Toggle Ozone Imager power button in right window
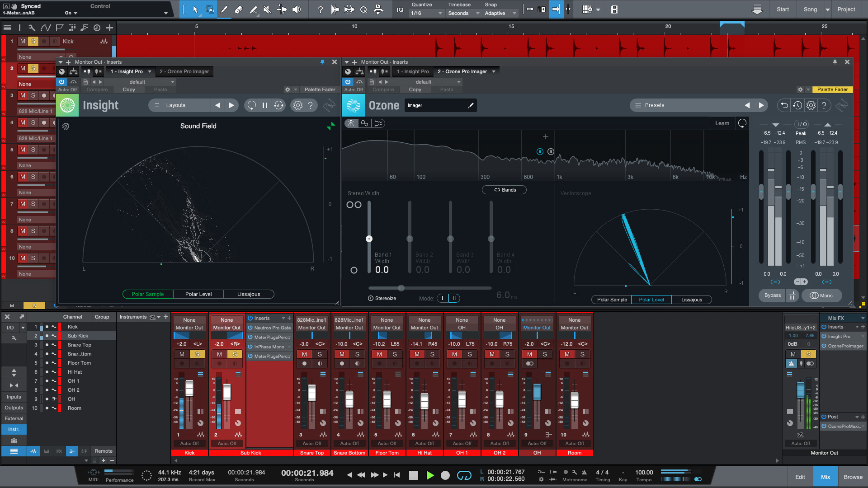 click(x=348, y=82)
